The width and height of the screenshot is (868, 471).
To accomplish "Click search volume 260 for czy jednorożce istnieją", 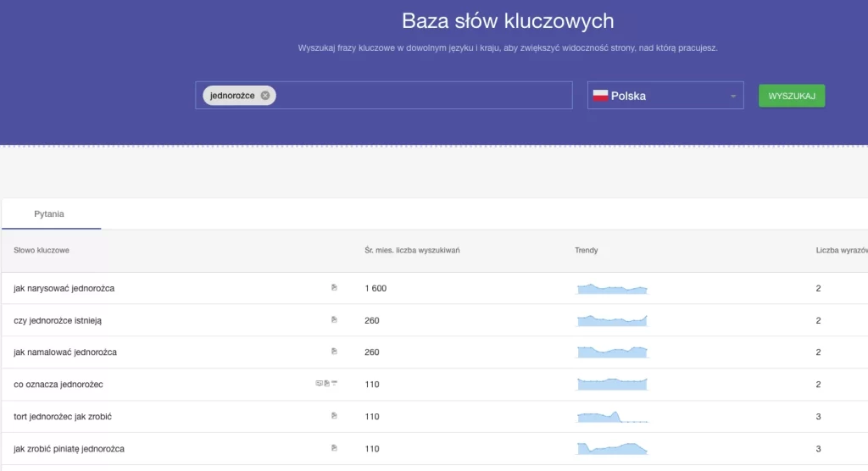I will 372,320.
